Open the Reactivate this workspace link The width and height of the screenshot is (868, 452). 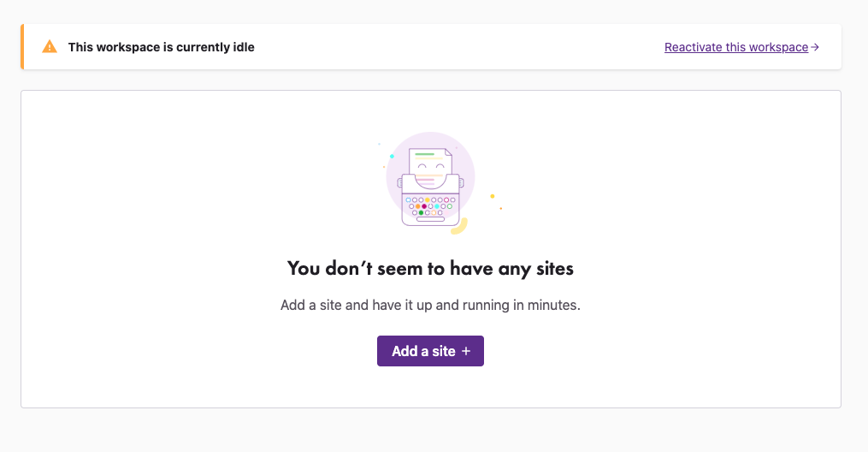coord(735,48)
